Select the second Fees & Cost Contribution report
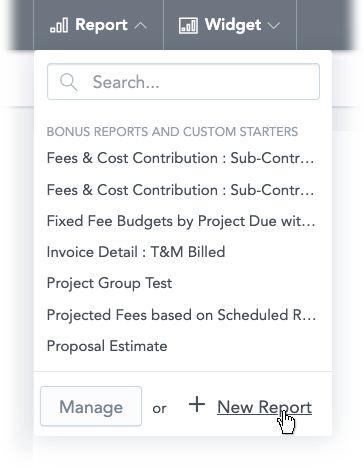This screenshot has width=364, height=468. (x=181, y=190)
